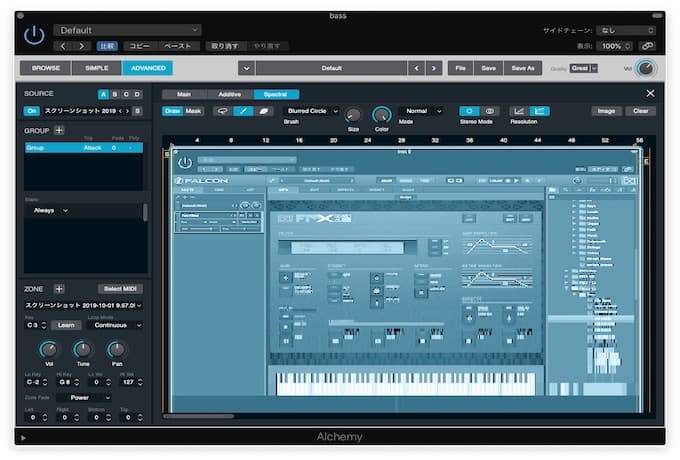Image resolution: width=680 pixels, height=460 pixels.
Task: Switch to the Additive tab
Action: (x=229, y=94)
